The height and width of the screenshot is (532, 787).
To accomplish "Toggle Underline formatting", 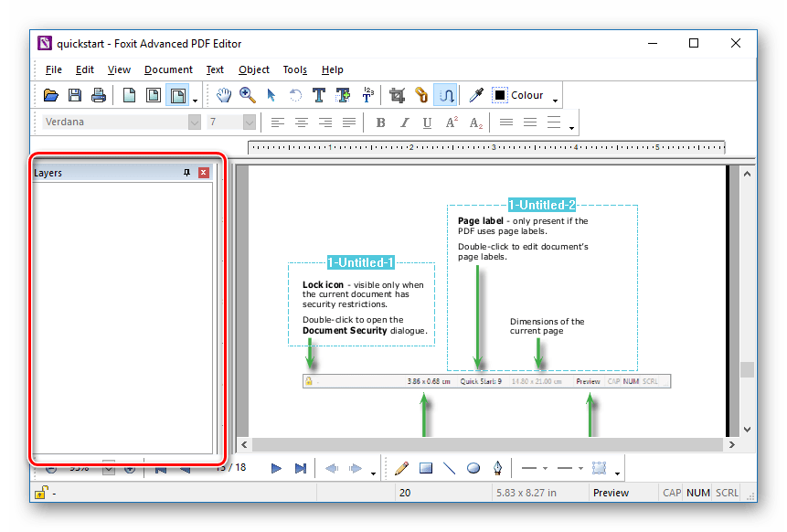I will click(x=427, y=122).
